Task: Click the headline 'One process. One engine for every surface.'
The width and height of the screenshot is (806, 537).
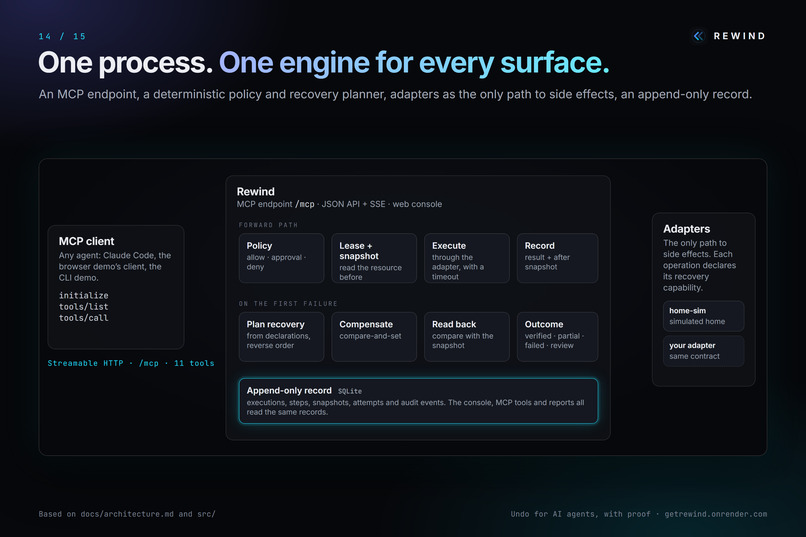Action: (324, 63)
